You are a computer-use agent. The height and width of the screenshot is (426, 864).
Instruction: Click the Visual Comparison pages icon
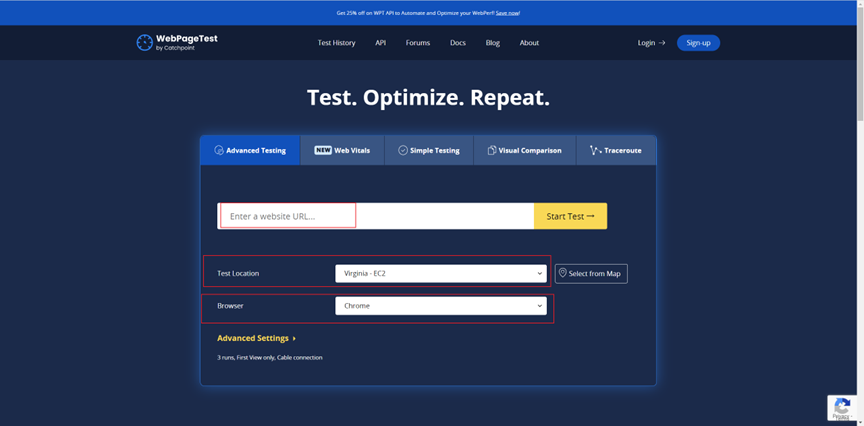click(x=492, y=150)
